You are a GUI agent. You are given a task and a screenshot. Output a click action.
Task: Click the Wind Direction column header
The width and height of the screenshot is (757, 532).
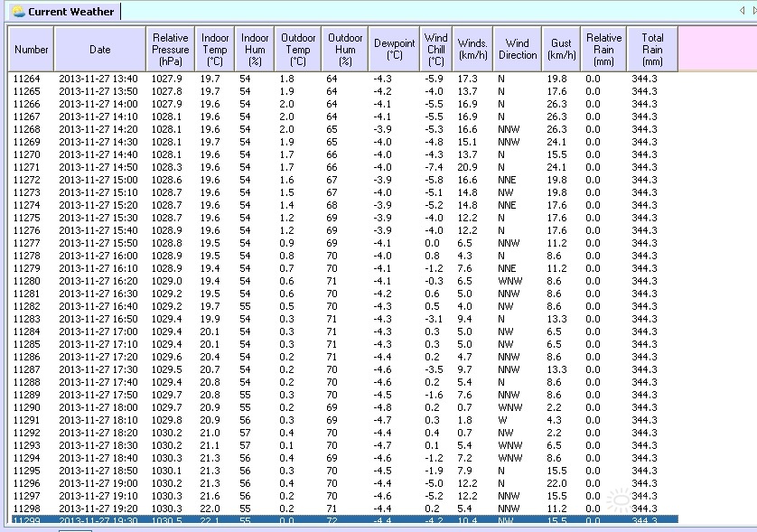[x=518, y=50]
